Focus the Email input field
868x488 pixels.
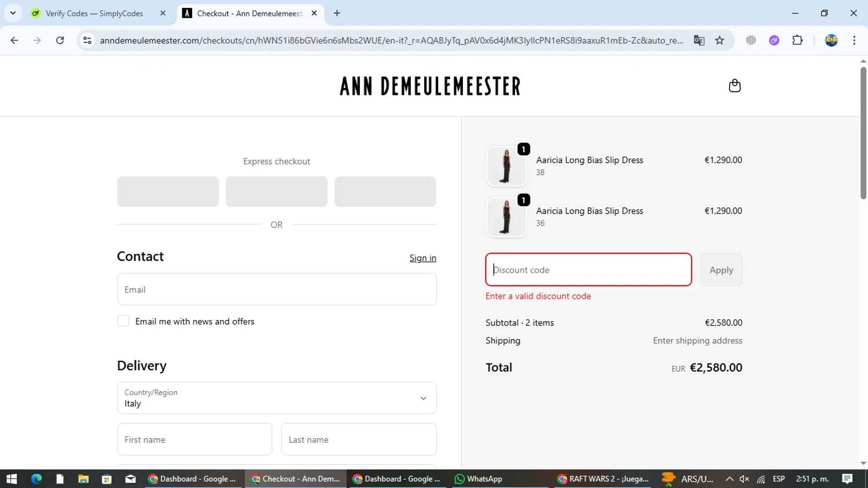[x=277, y=289]
